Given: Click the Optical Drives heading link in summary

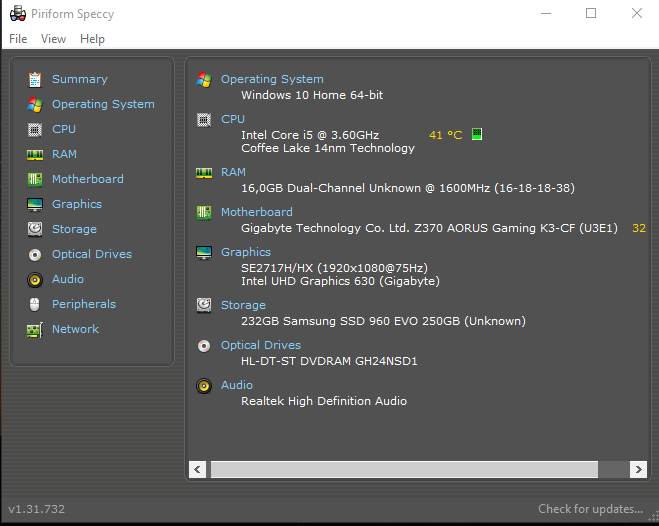Looking at the screenshot, I should pos(261,345).
